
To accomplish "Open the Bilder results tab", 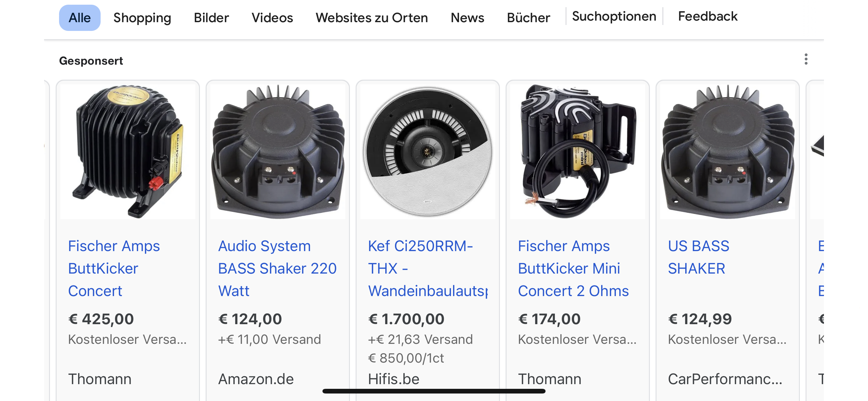I will 211,17.
